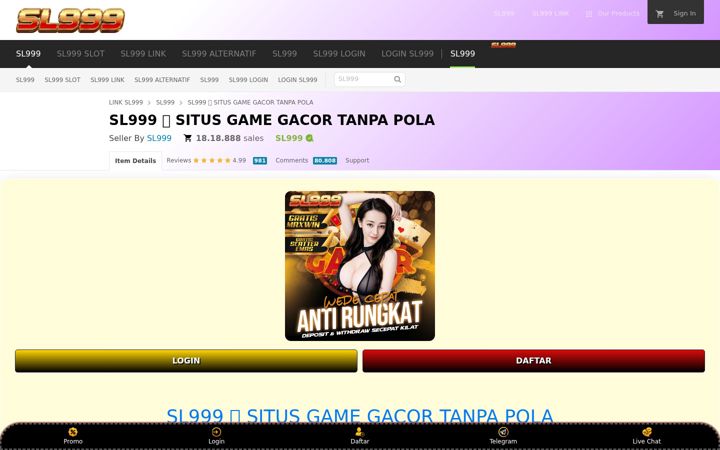
Task: Click the 18.18.888 sales text
Action: [230, 138]
